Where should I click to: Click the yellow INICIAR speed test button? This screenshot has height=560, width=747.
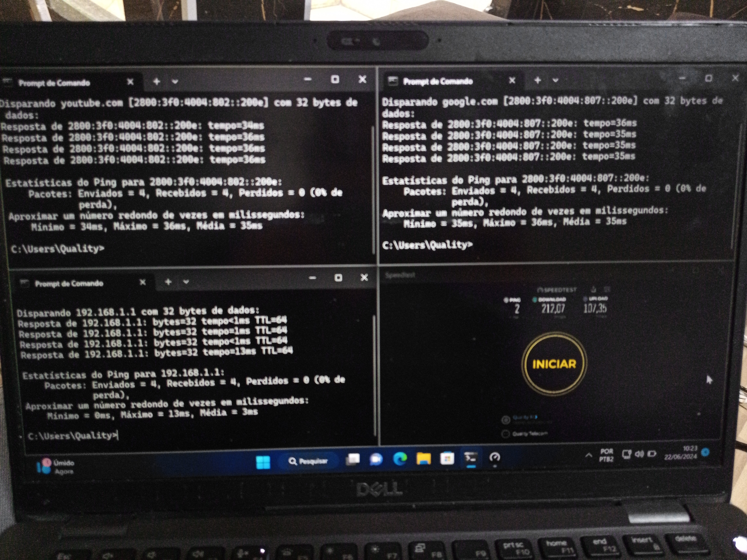[x=554, y=364]
